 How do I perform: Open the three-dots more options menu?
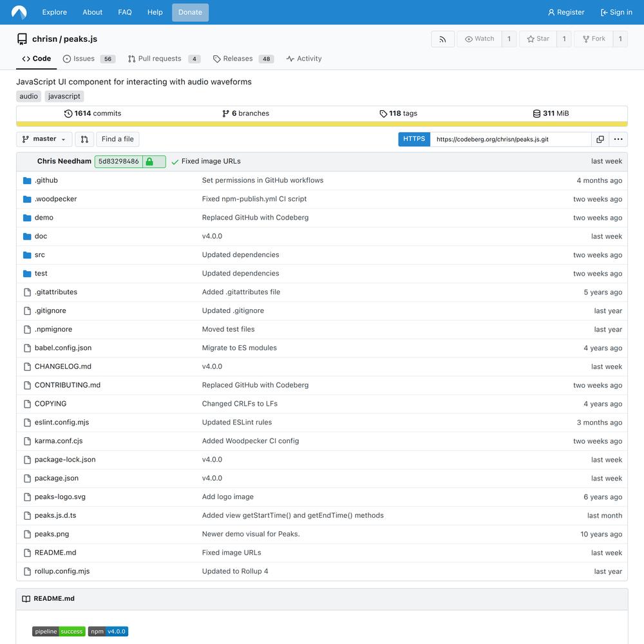(x=618, y=139)
